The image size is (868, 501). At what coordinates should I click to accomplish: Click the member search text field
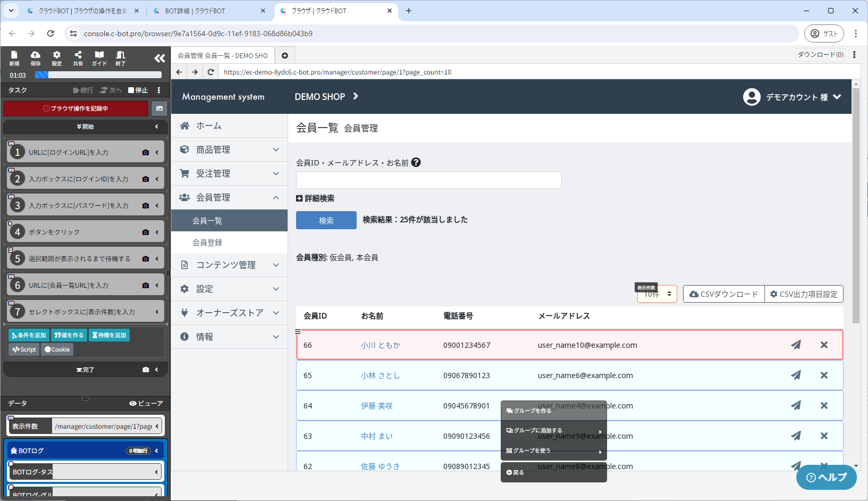pyautogui.click(x=428, y=180)
